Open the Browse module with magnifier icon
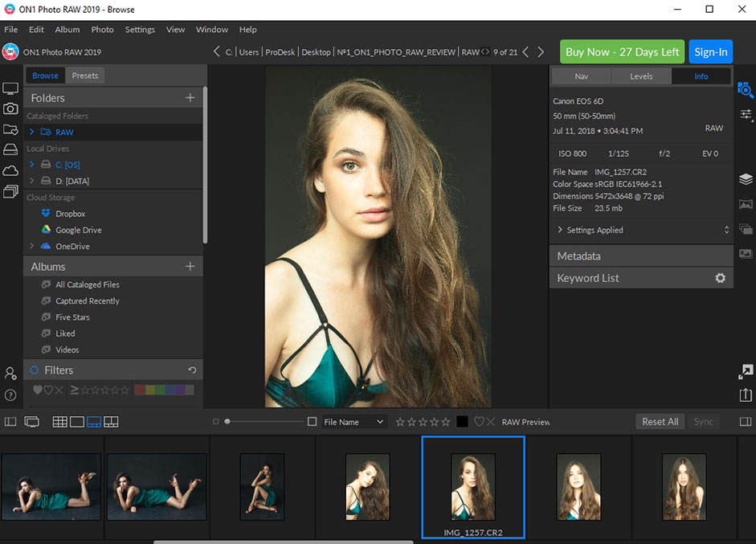756x544 pixels. tap(746, 90)
